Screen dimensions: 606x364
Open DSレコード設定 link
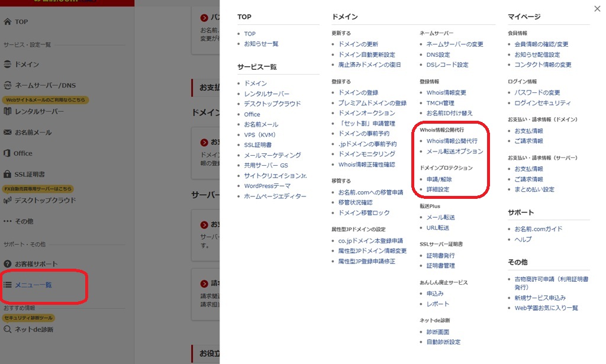447,65
